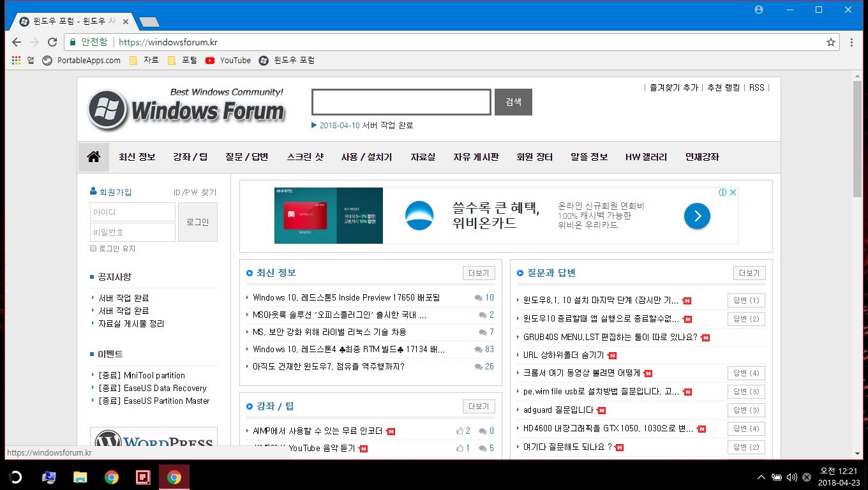The image size is (868, 490).
Task: Open the 윈도우 포럼 bookmark
Action: tap(287, 61)
